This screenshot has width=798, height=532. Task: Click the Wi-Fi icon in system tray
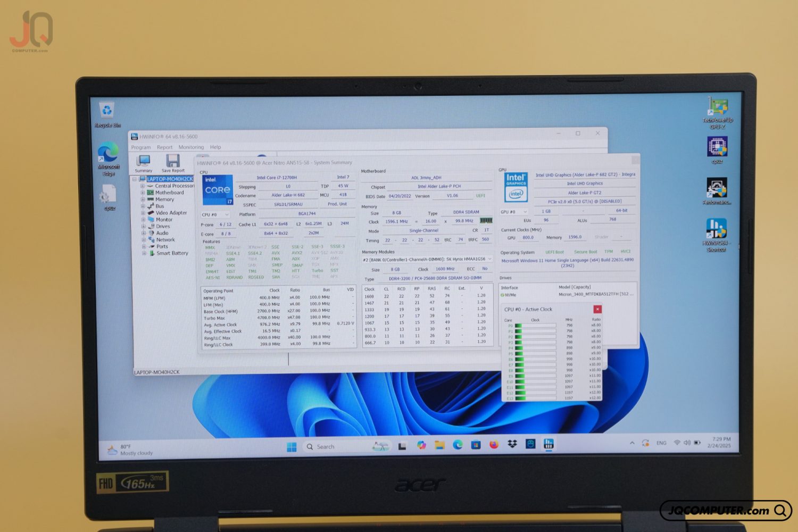(x=677, y=443)
